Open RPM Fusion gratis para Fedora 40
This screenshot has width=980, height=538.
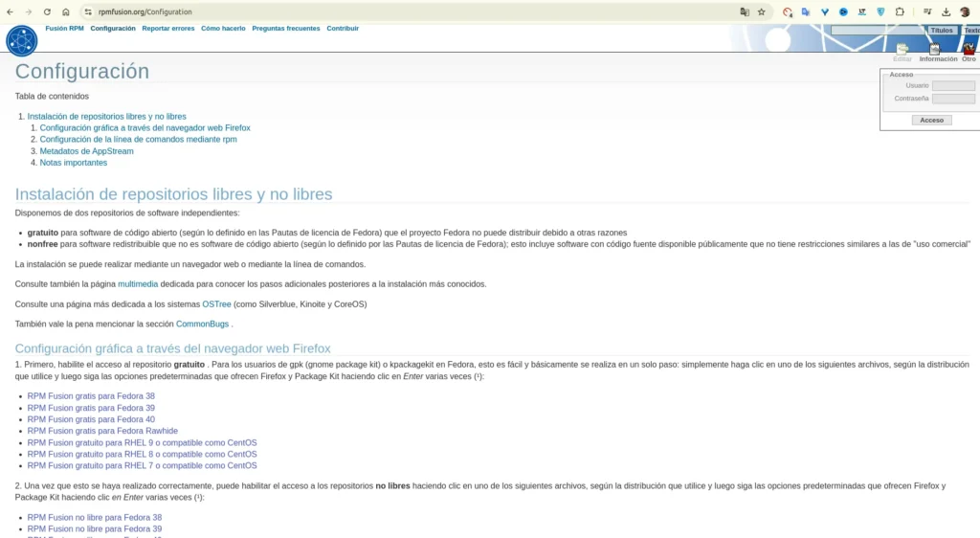click(x=91, y=419)
